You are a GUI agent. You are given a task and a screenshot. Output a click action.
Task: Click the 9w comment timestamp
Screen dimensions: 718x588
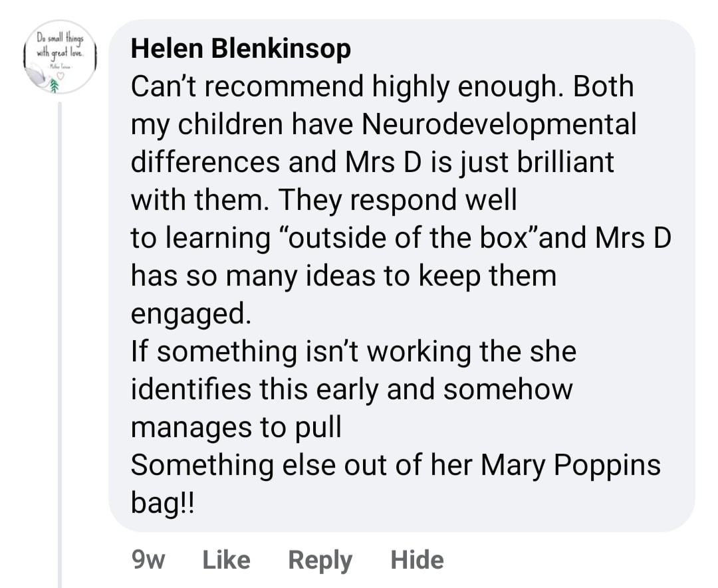tap(149, 559)
